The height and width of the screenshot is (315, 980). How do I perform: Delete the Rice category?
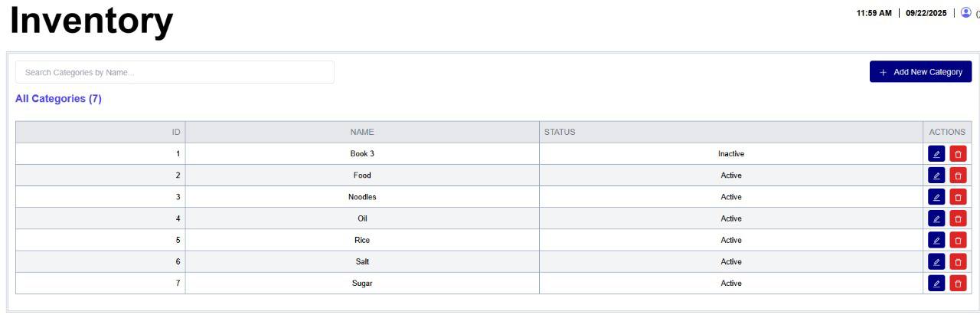[x=958, y=240]
